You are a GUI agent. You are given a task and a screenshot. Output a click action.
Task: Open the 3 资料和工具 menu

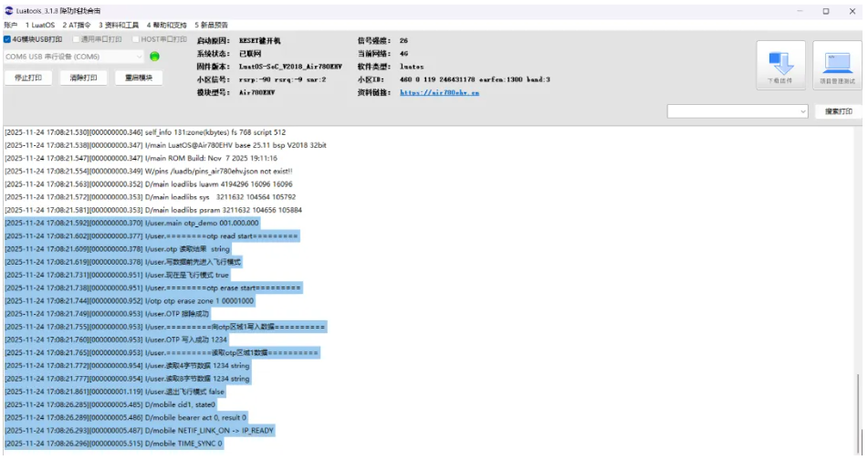click(x=119, y=25)
